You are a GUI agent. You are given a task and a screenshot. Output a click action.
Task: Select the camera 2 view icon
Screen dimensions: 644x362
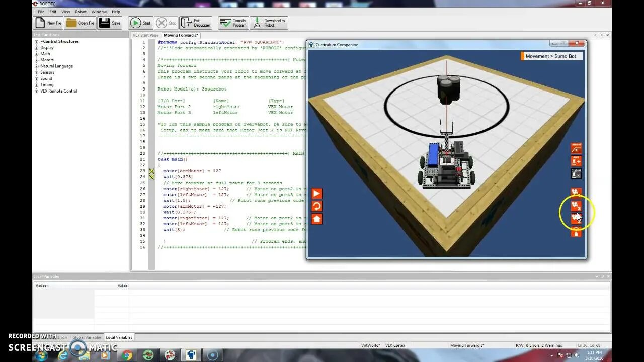pyautogui.click(x=576, y=206)
